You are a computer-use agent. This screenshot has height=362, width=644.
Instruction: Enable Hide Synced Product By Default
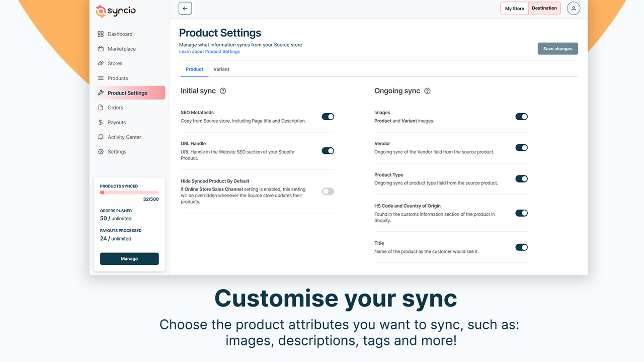coord(328,191)
